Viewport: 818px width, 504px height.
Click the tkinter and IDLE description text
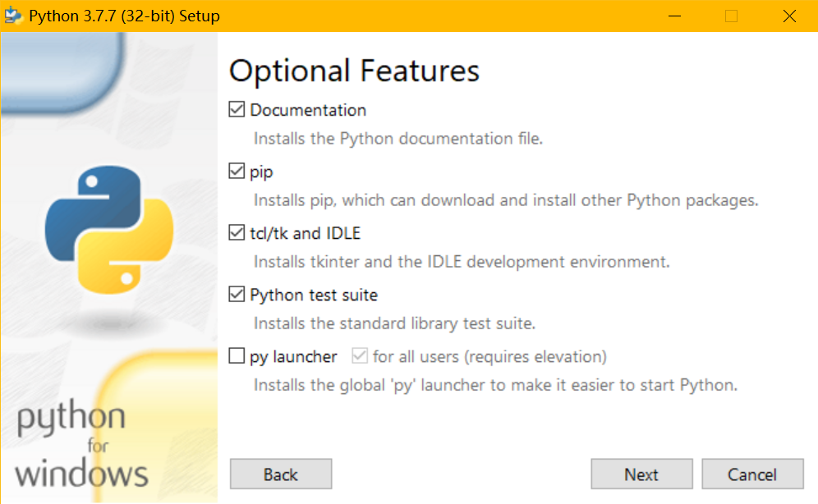tap(462, 263)
